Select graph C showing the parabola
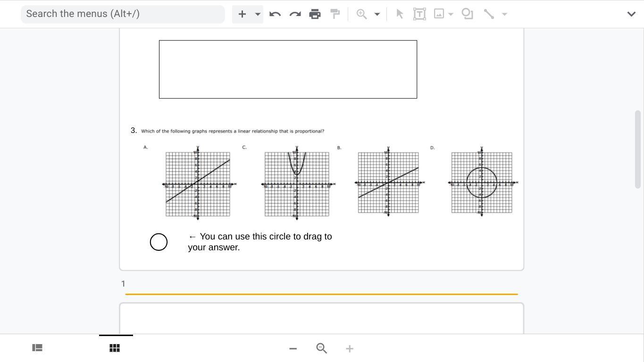 click(x=297, y=183)
